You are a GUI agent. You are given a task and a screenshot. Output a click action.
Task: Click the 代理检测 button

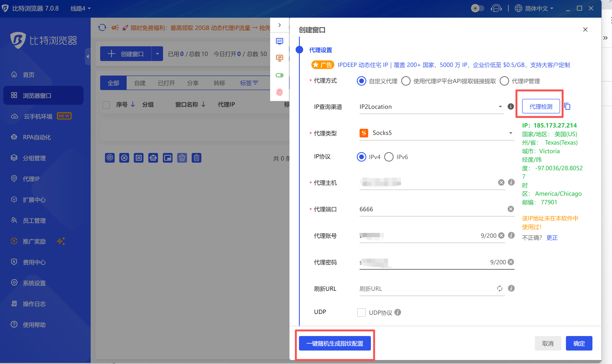tap(541, 106)
